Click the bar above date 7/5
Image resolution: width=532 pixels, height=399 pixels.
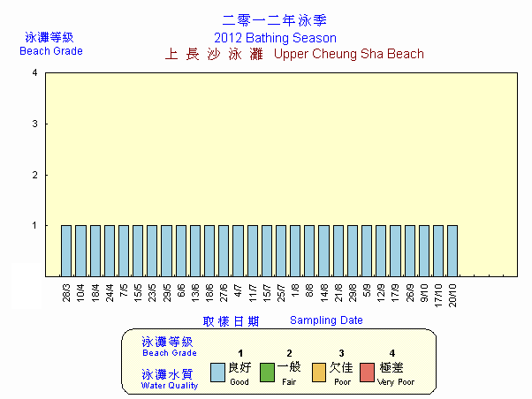pos(124,251)
